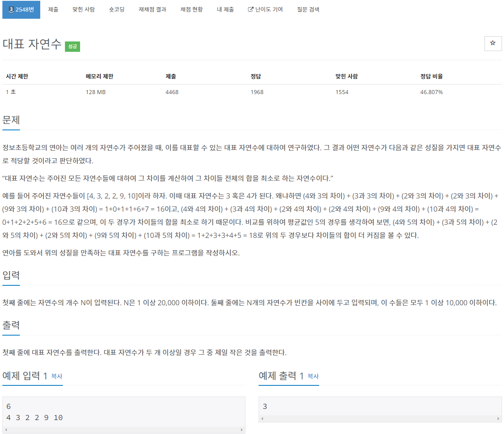Open the 내 제출 tab
The image size is (504, 434).
pos(226,9)
